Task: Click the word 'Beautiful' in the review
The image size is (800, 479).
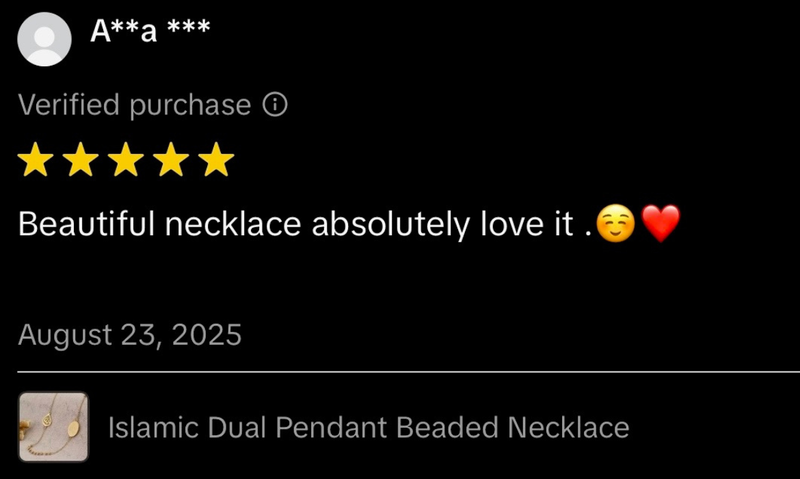Action: 86,224
